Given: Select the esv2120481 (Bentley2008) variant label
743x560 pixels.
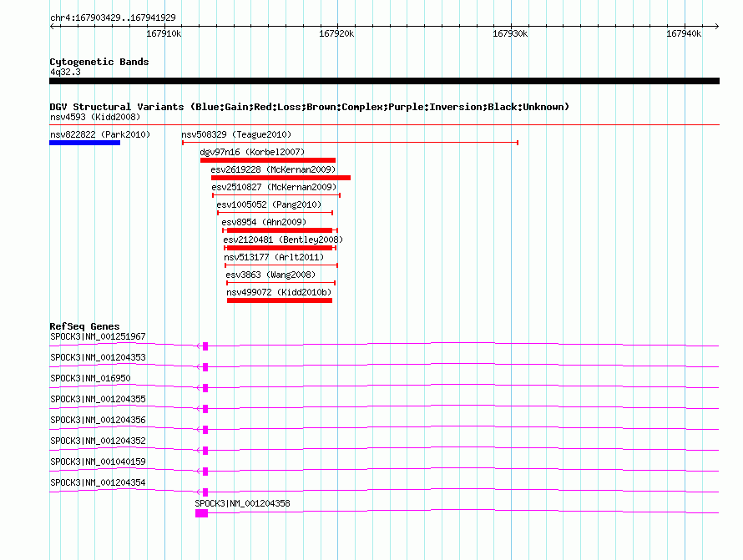Looking at the screenshot, I should tap(283, 240).
